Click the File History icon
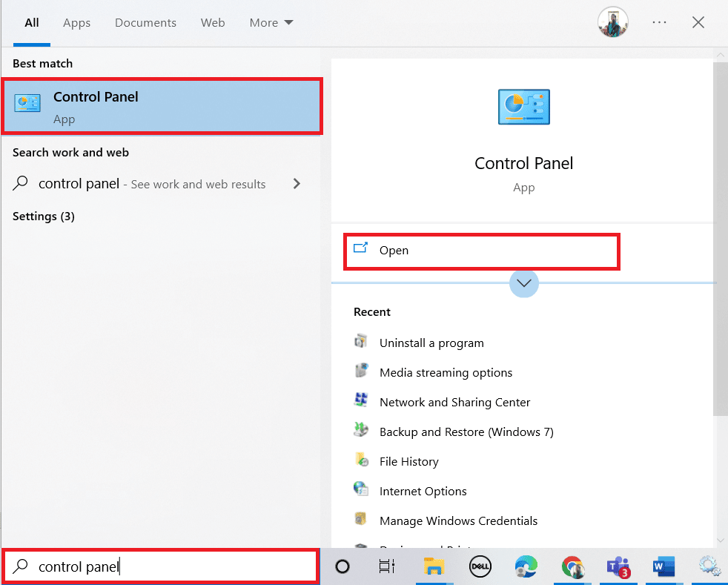This screenshot has width=728, height=585. [361, 460]
